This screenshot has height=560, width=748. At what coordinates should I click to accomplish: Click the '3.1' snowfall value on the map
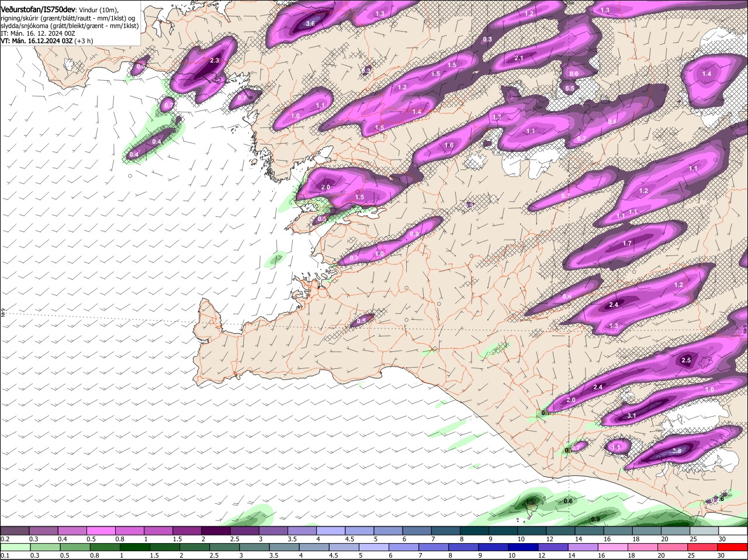[631, 416]
